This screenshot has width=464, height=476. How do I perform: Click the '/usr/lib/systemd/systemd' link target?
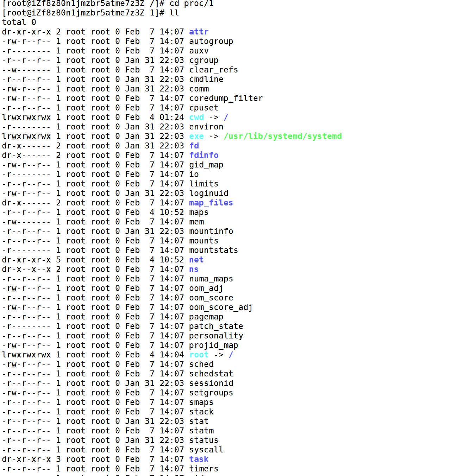283,136
